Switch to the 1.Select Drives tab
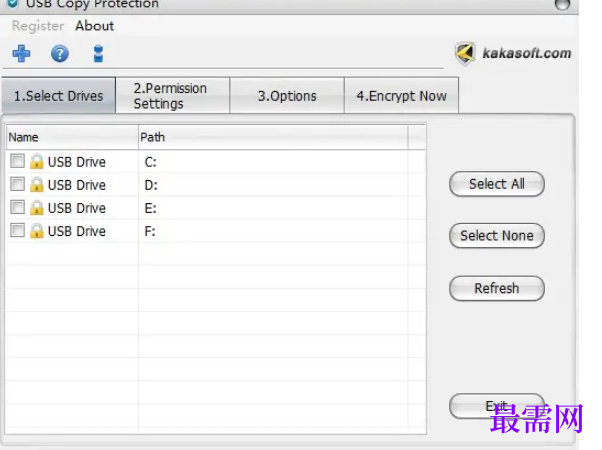The image size is (602, 450). [58, 96]
